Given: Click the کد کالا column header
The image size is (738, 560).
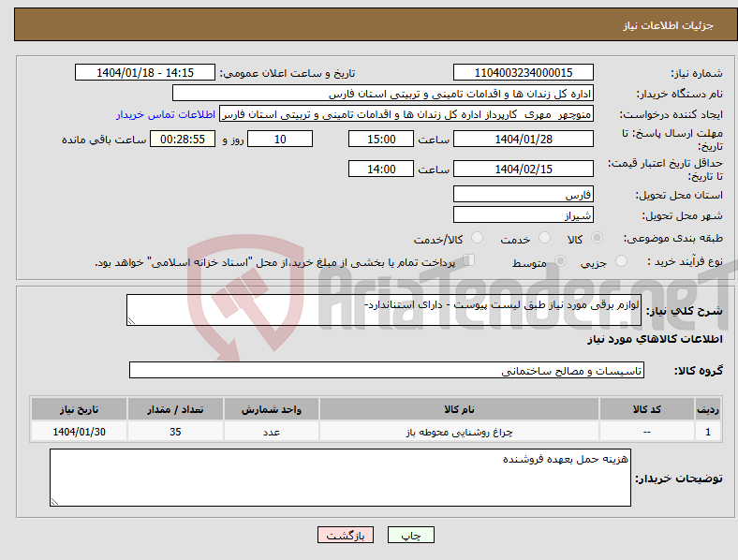Looking at the screenshot, I should [x=647, y=409].
